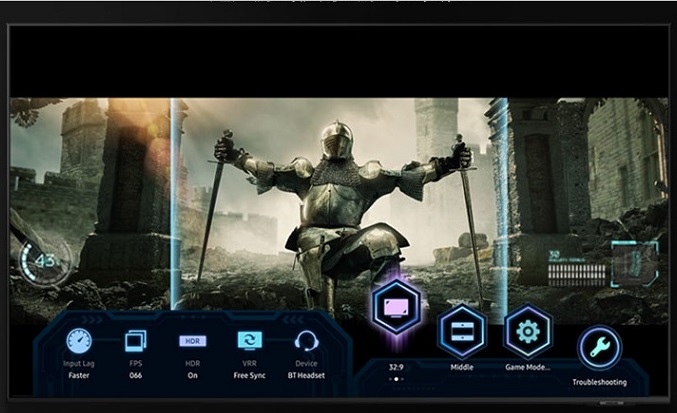Click the "Troubleshooting" label
The width and height of the screenshot is (677, 413).
pyautogui.click(x=599, y=382)
